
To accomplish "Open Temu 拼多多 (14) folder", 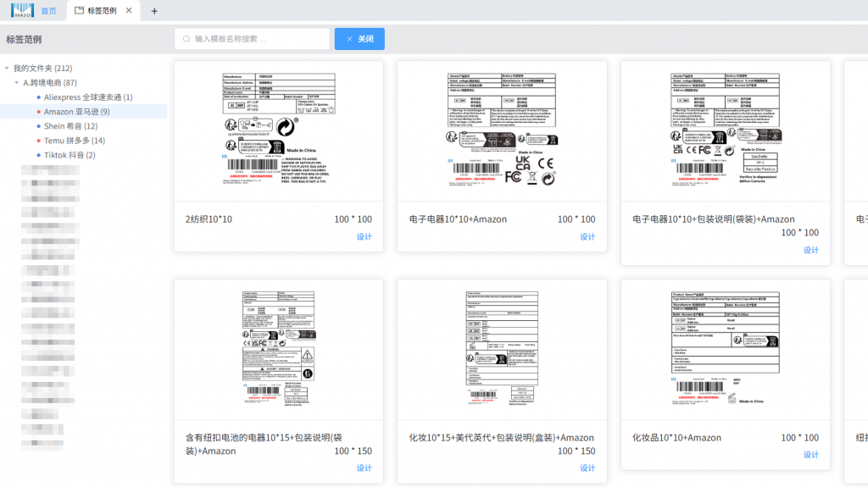I will pos(75,141).
